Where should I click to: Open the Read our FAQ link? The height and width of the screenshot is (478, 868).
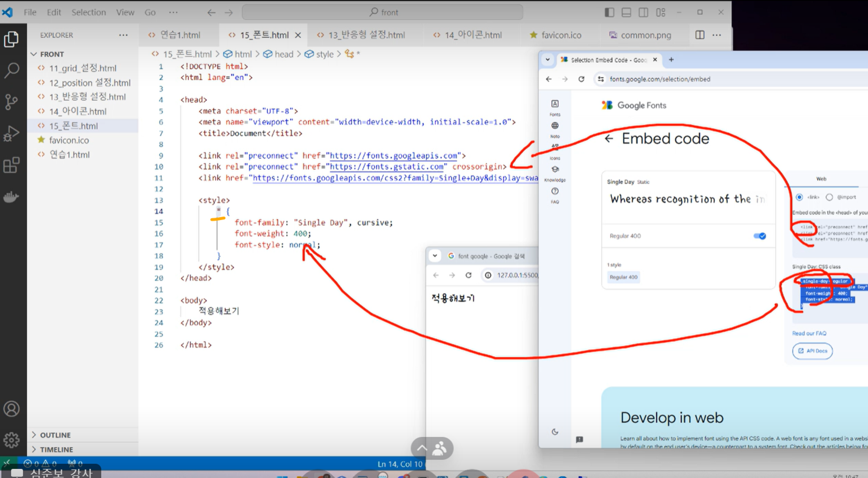tap(809, 333)
